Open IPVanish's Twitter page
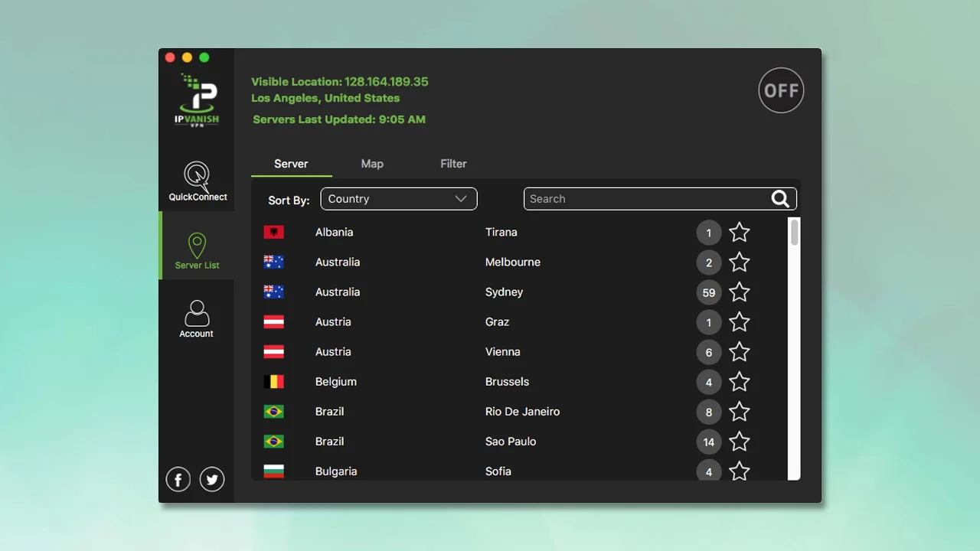 (x=212, y=479)
